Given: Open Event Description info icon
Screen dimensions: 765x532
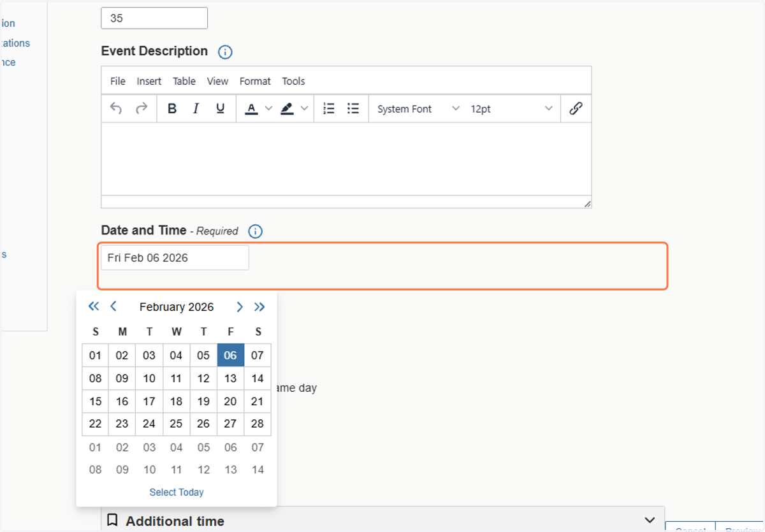Looking at the screenshot, I should pyautogui.click(x=225, y=52).
